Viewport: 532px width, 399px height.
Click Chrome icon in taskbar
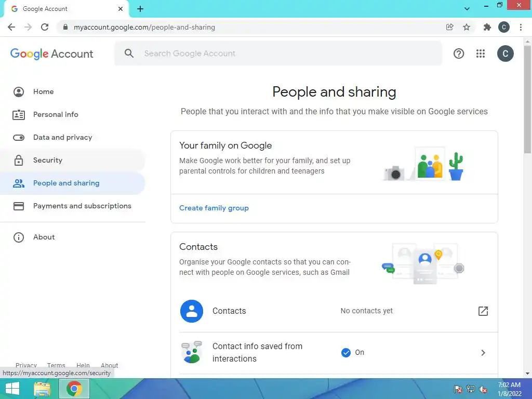click(x=74, y=389)
